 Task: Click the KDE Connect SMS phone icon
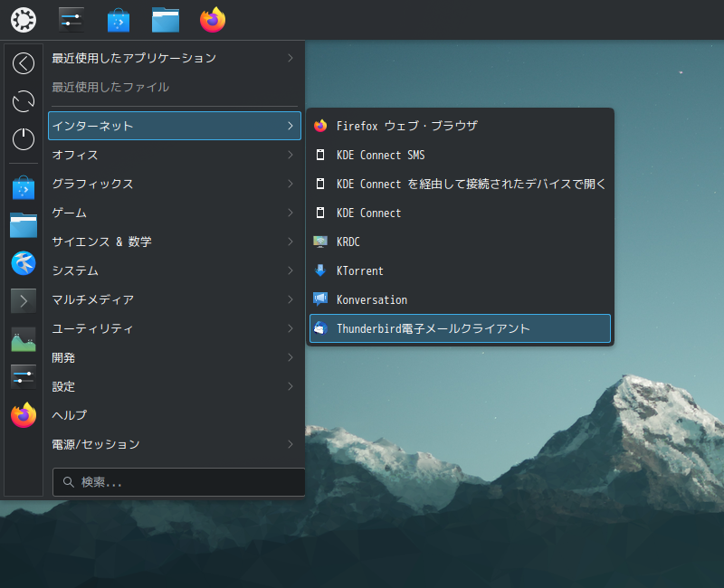click(320, 155)
